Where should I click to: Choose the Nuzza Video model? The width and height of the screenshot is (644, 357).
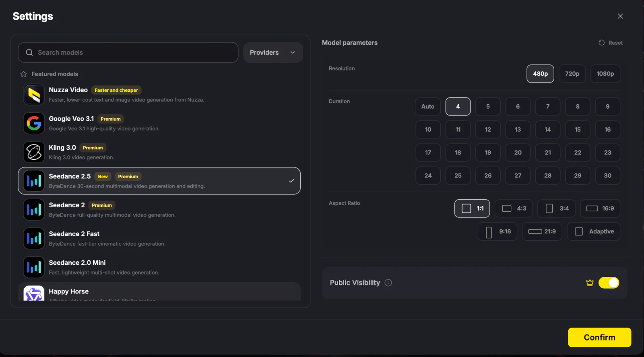(x=159, y=95)
